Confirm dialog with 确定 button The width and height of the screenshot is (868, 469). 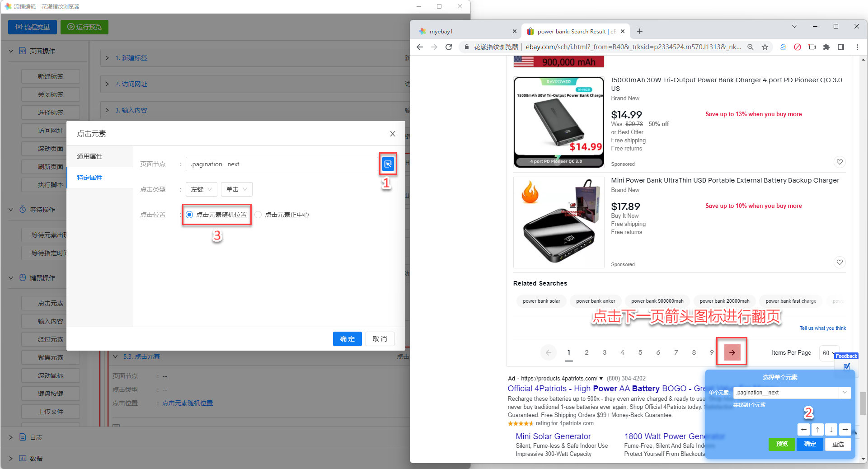pyautogui.click(x=347, y=339)
